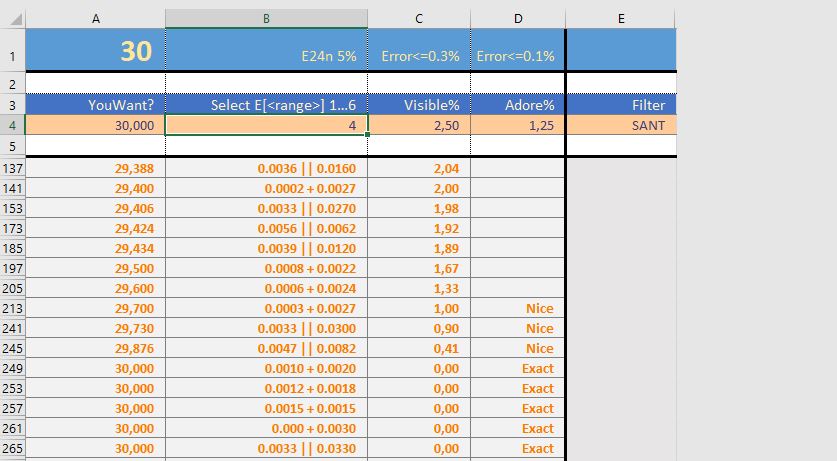Click the 29,434 value cell
Screen dimensions: 837x461
coord(96,248)
